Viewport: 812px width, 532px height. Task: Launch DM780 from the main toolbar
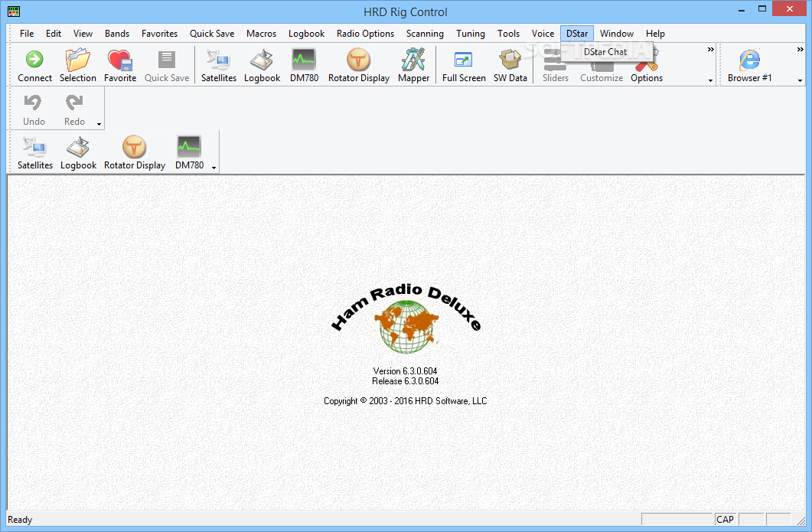click(304, 60)
